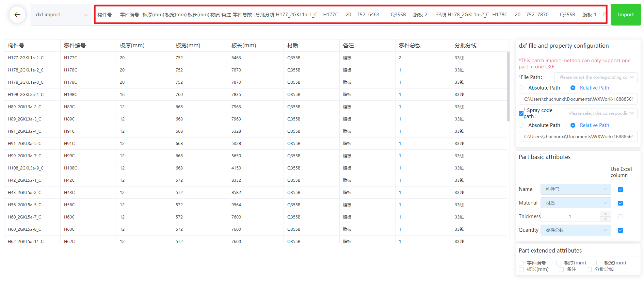Select row H60_2GKL5a-8_C
The width and height of the screenshot is (644, 292).
click(256, 229)
